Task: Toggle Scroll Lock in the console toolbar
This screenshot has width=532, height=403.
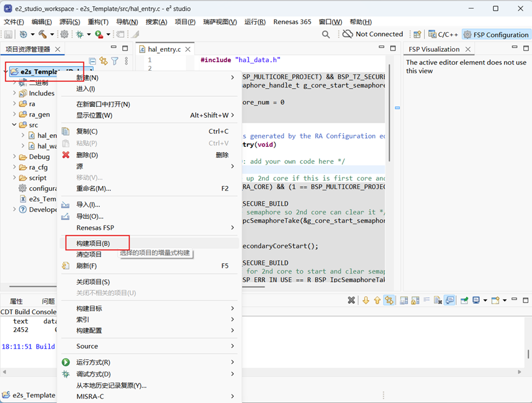Action: coord(415,300)
